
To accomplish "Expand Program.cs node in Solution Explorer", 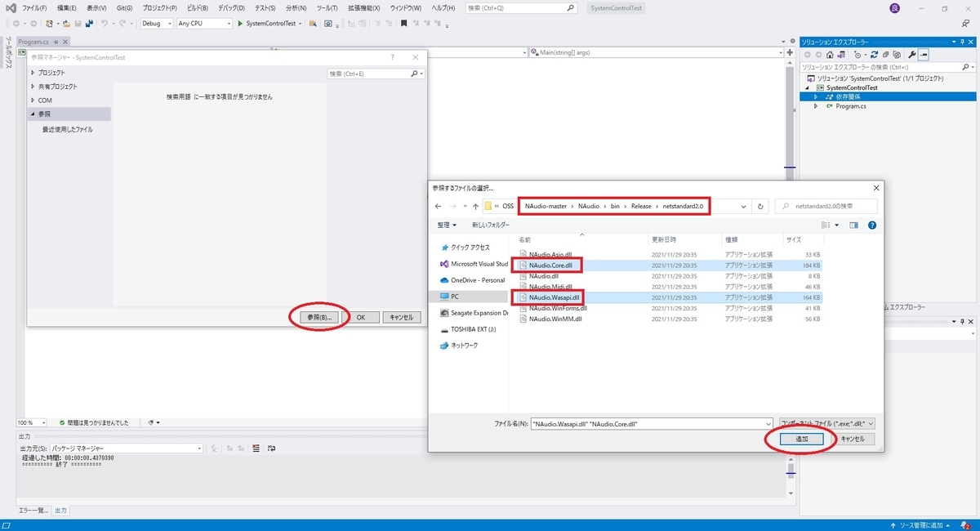I will 815,106.
